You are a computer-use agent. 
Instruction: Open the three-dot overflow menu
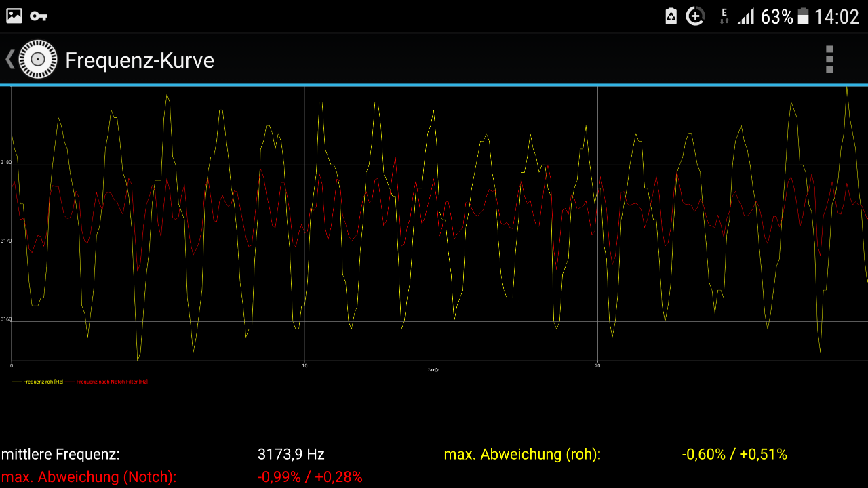click(x=829, y=60)
